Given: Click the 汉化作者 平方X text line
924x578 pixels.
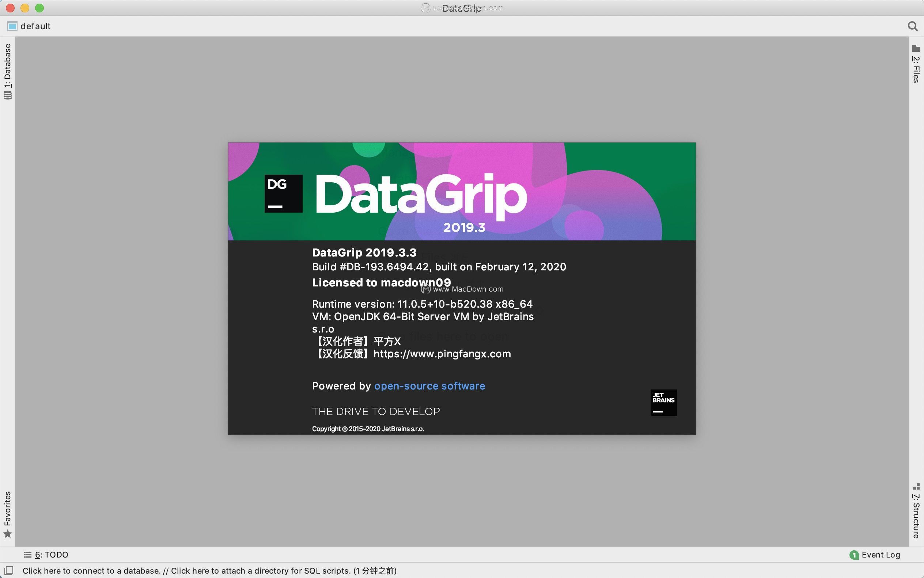Looking at the screenshot, I should 356,341.
